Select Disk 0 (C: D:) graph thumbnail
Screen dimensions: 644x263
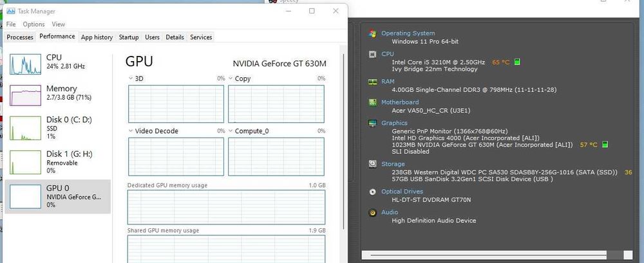[x=26, y=128]
